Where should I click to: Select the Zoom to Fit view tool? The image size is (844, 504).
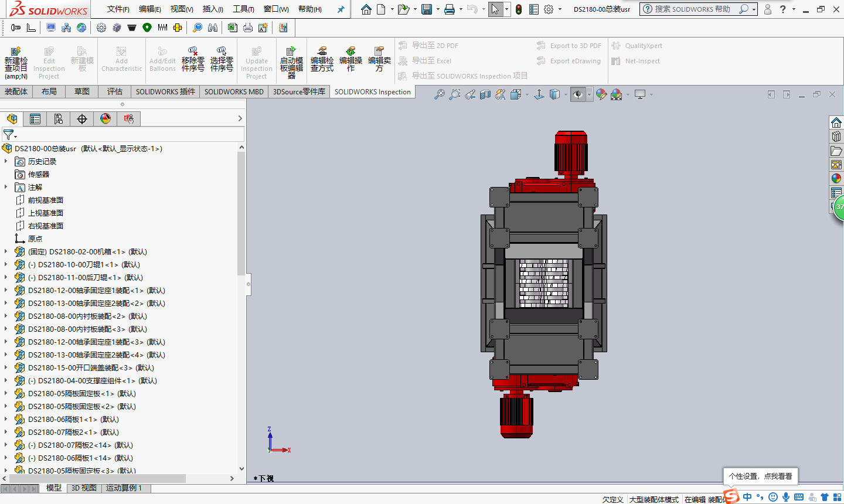(x=439, y=94)
